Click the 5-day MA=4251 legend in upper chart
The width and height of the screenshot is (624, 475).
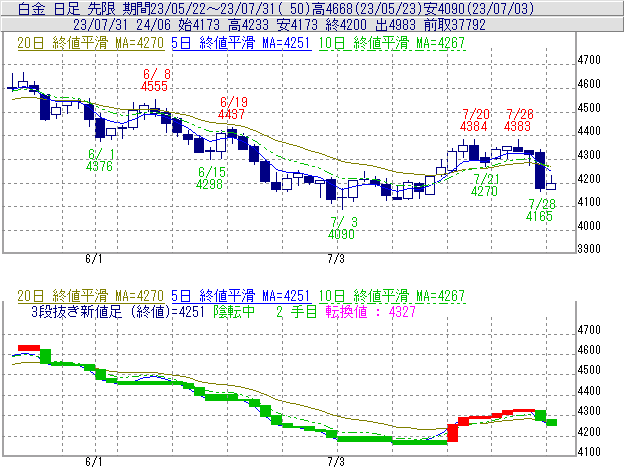click(241, 43)
